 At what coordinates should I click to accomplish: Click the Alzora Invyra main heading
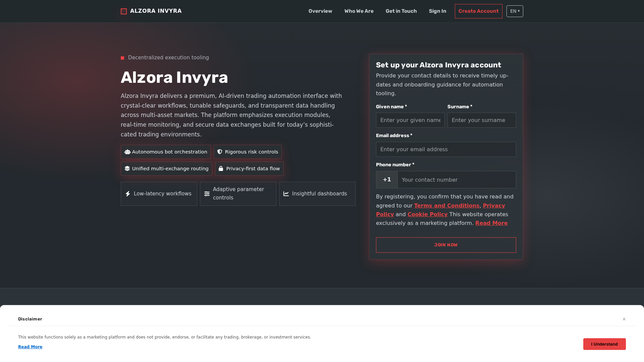tap(174, 77)
